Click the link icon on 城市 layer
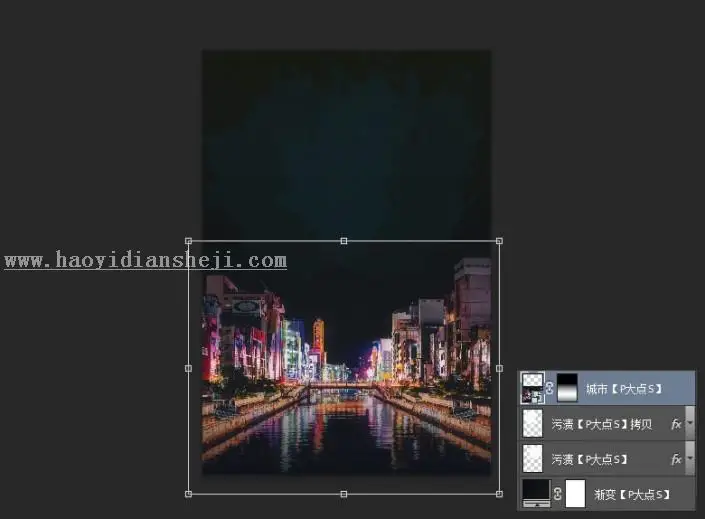The height and width of the screenshot is (519, 705). (x=549, y=388)
